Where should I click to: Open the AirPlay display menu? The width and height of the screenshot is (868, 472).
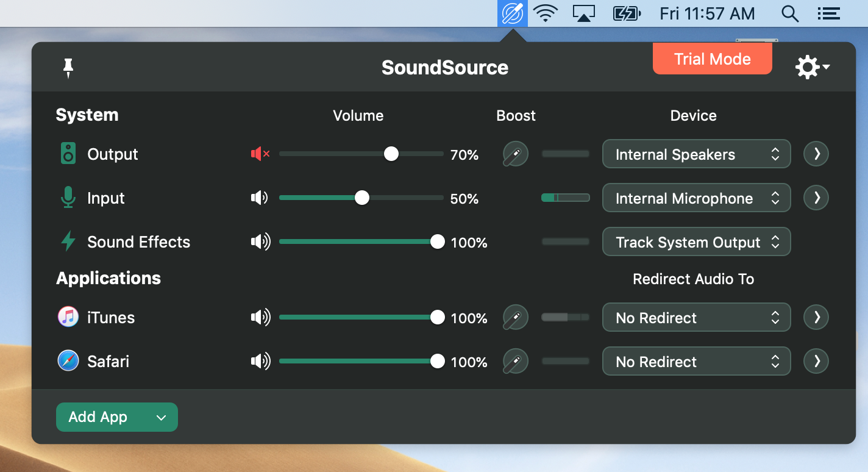point(584,13)
